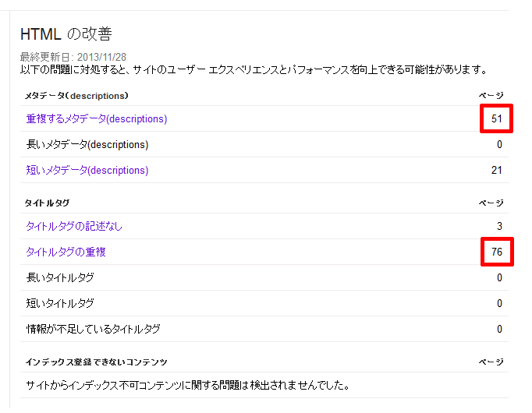Click the ページ column header above metadata rows
Screen dimensions: 532x413
(491, 96)
